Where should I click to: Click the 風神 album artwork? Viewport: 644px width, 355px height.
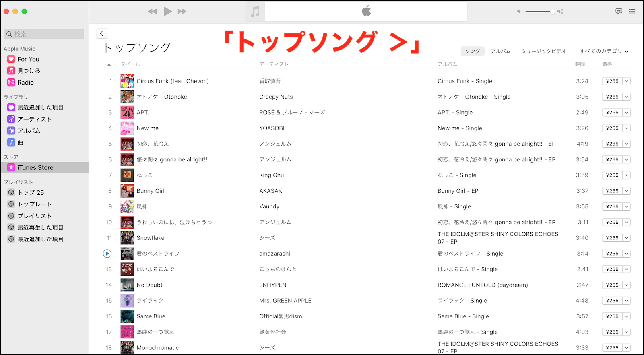[x=127, y=207]
